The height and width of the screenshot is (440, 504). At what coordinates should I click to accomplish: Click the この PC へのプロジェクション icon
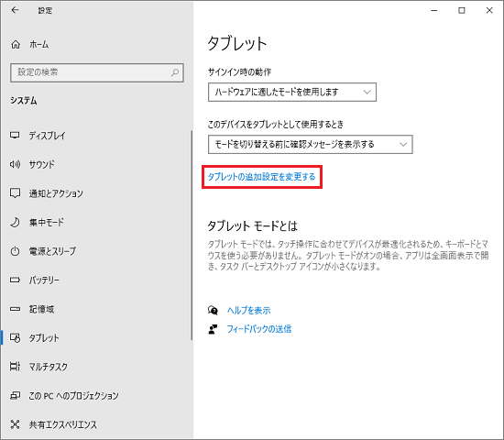(15, 395)
